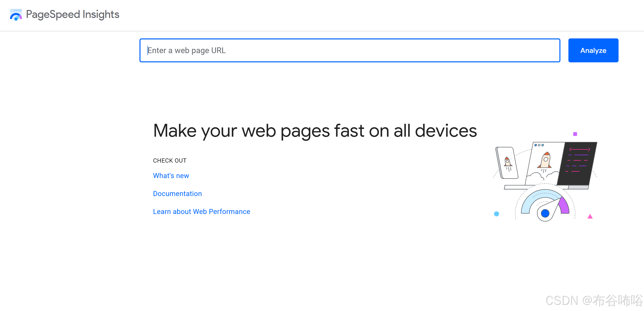Focus the Enter a web page URL field
This screenshot has height=311, width=644.
pyautogui.click(x=350, y=50)
